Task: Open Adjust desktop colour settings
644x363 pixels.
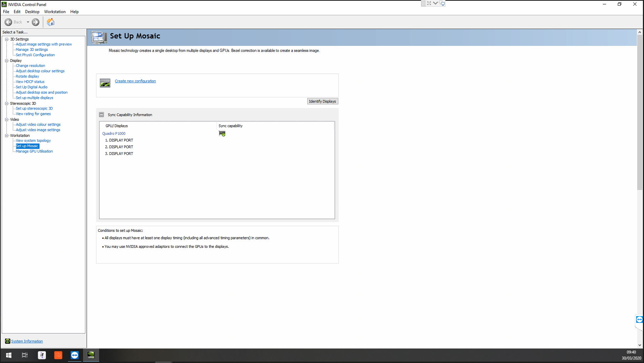Action: 40,71
